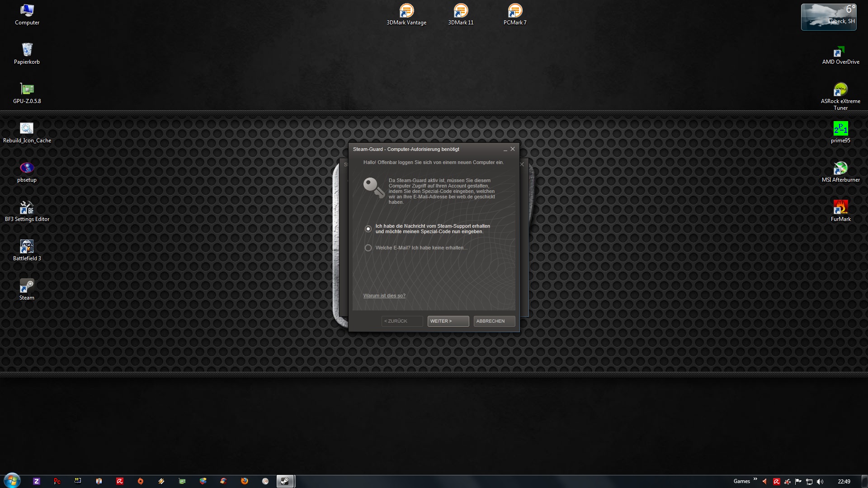Select the MSI Afterburner shortcut
The image size is (868, 488).
841,172
